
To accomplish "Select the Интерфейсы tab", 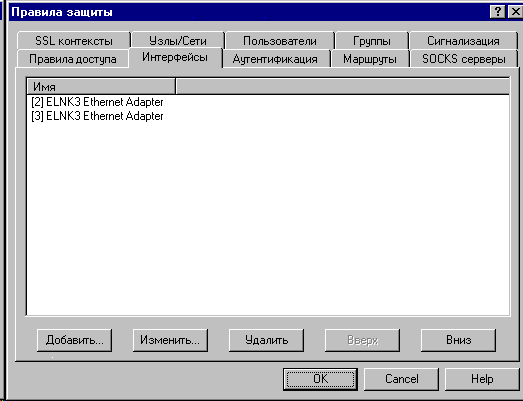I will click(175, 57).
